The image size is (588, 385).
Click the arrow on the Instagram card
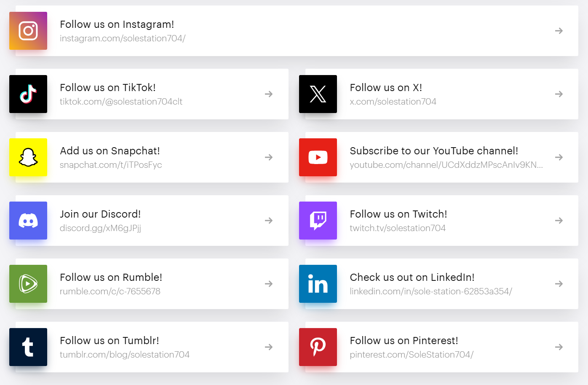559,31
